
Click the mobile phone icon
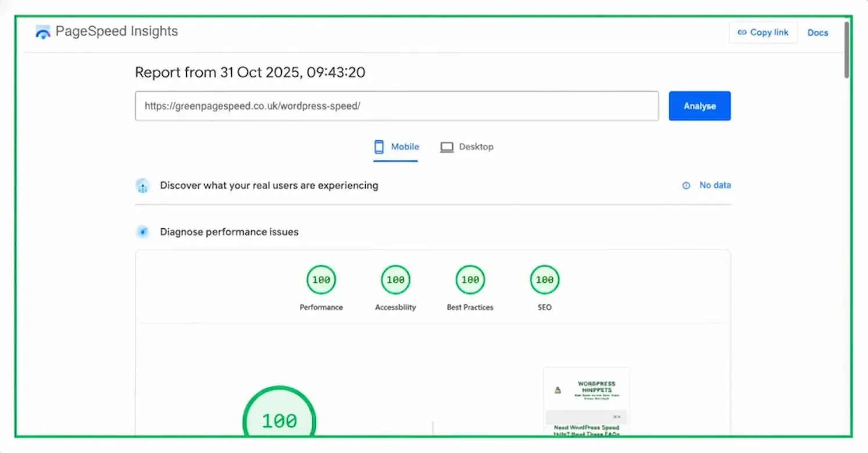pyautogui.click(x=379, y=147)
